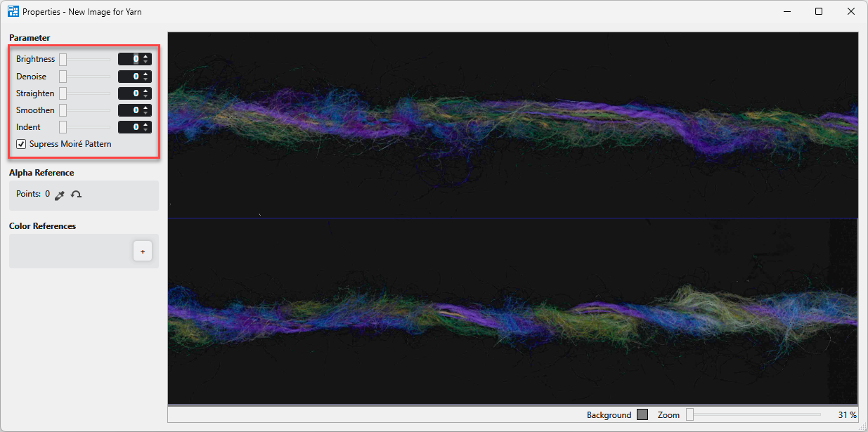Click the application icon in the title bar
Image resolution: width=868 pixels, height=432 pixels.
pyautogui.click(x=13, y=11)
